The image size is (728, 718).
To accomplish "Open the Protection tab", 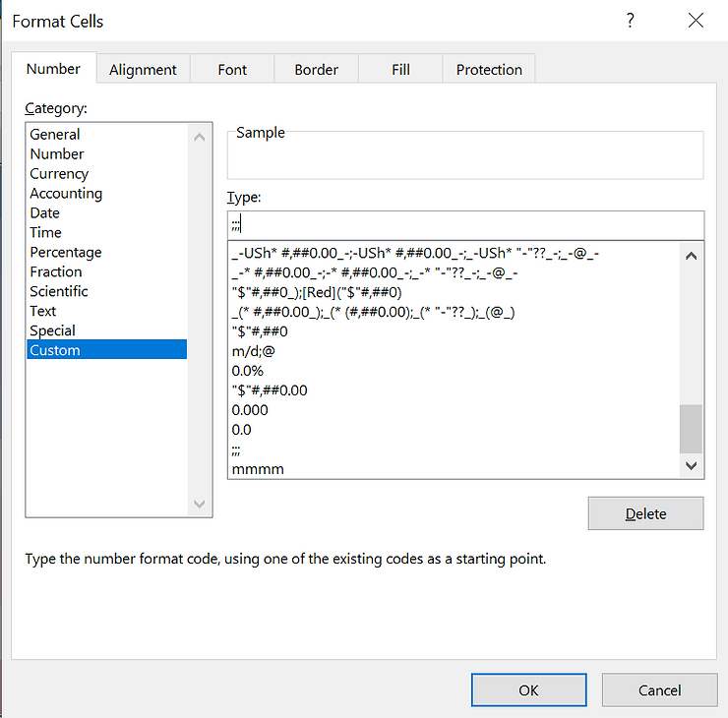I will click(489, 70).
